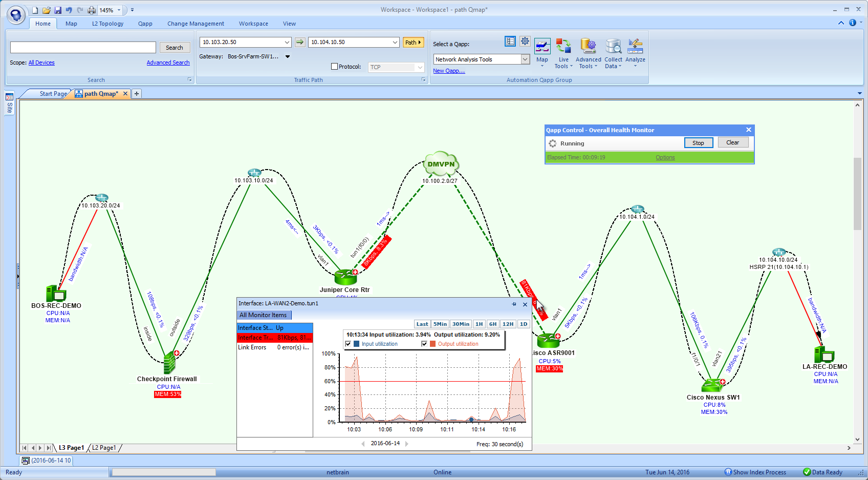Open the Site side panel

9,102
